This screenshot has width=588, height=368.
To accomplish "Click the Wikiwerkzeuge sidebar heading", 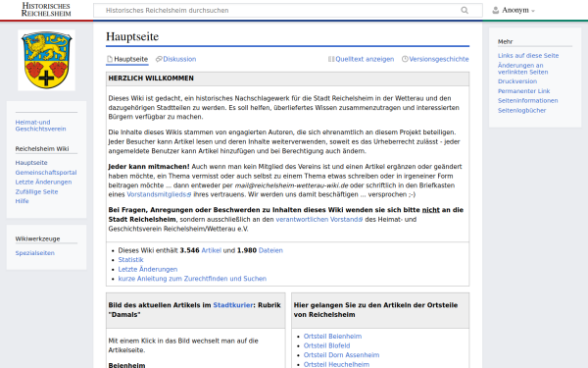I will 37,238.
